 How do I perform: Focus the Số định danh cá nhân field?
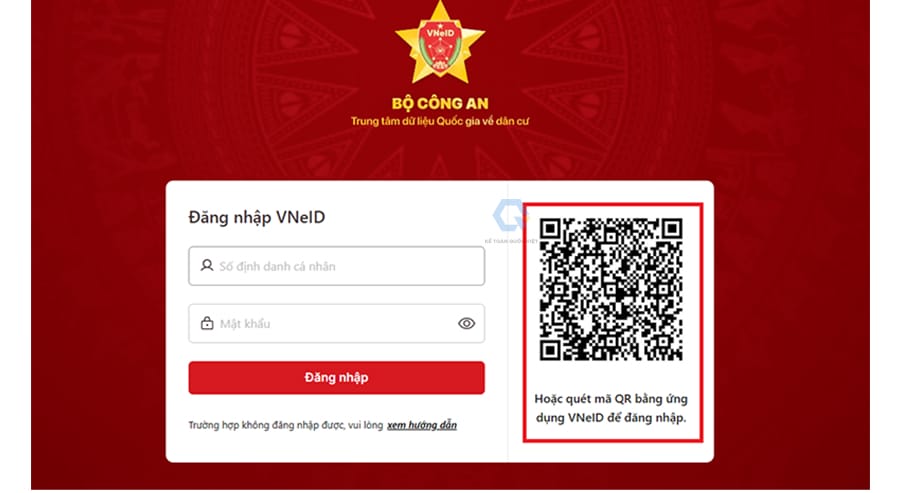click(x=336, y=266)
